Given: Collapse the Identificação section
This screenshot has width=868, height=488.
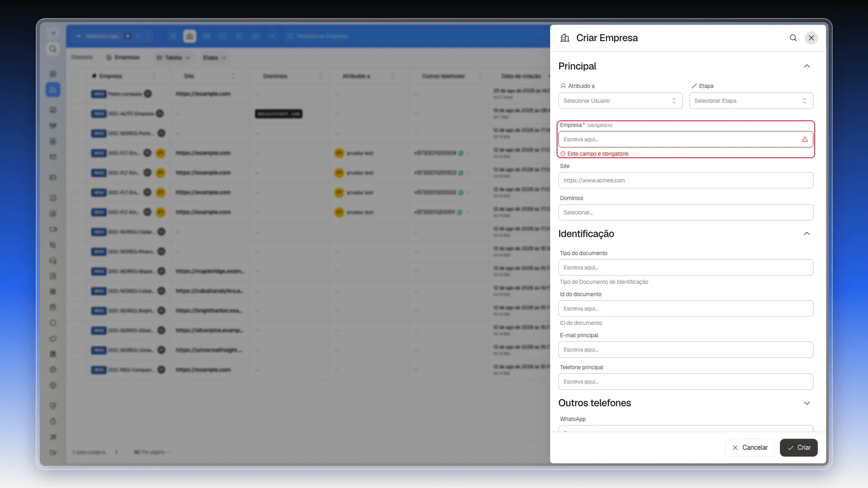Looking at the screenshot, I should pos(807,234).
